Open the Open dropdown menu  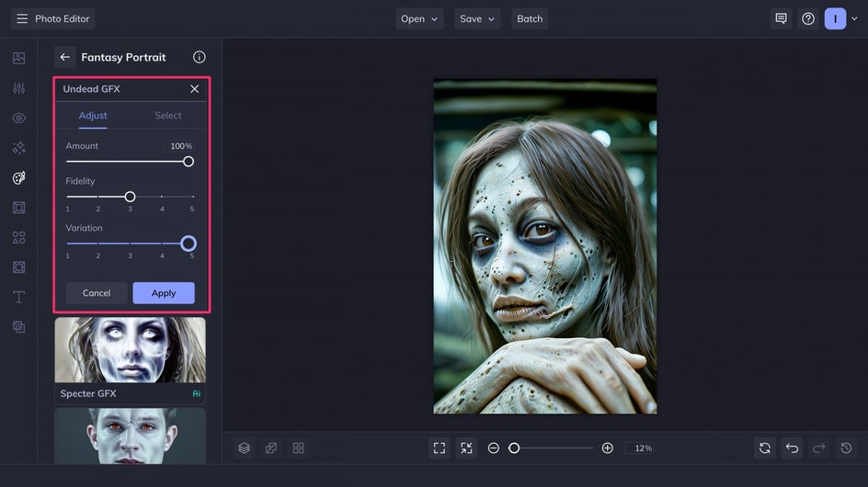419,18
